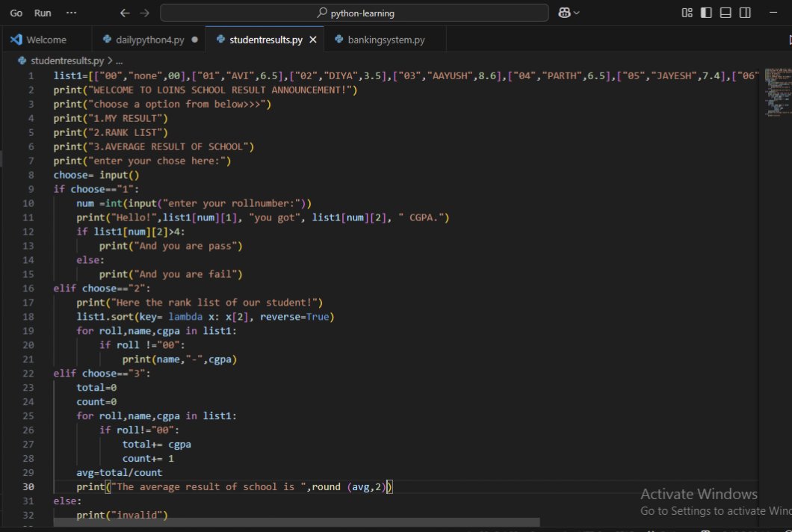Click "2.RANK LIST" print line

(111, 132)
